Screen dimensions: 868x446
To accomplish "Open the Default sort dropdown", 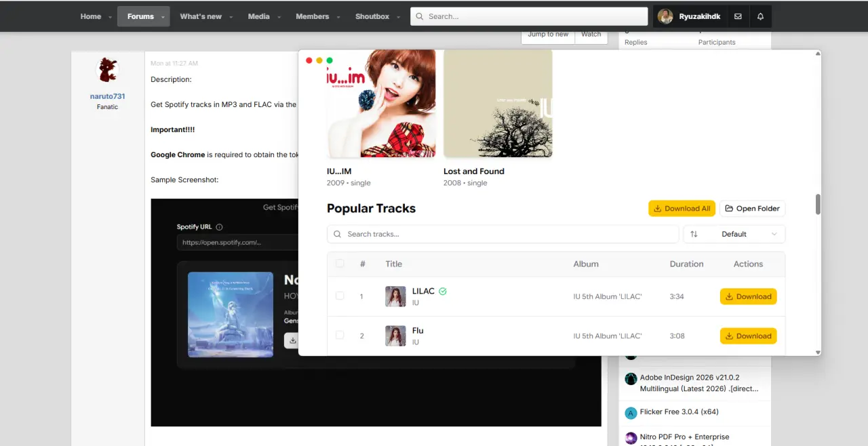I will click(x=734, y=234).
